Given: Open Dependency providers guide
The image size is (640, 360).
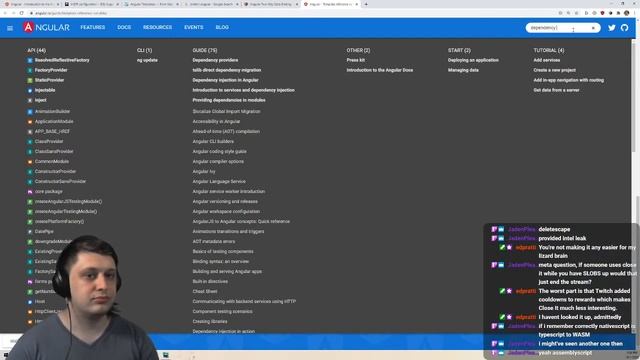Looking at the screenshot, I should [x=215, y=60].
